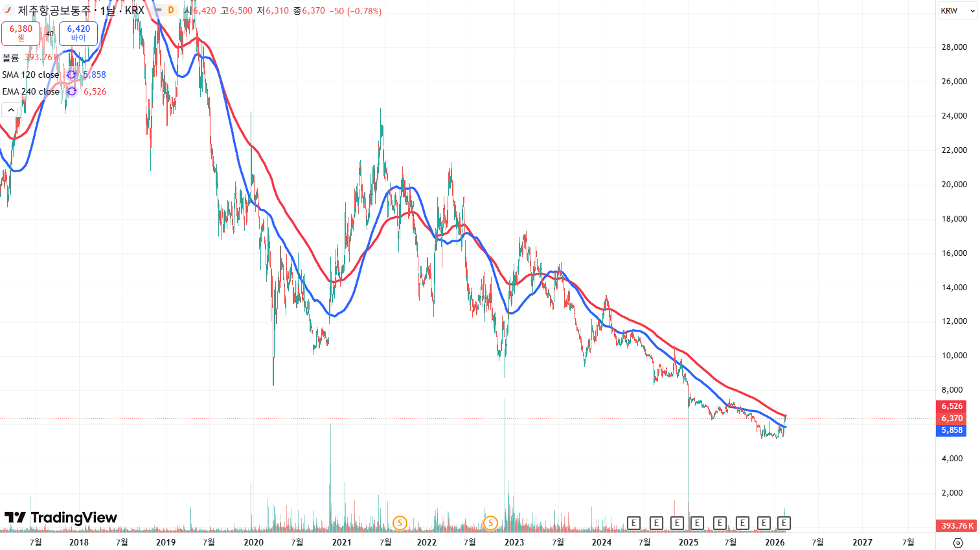The image size is (980, 550).
Task: Click the EMA legend value 6,526
Action: tap(95, 91)
